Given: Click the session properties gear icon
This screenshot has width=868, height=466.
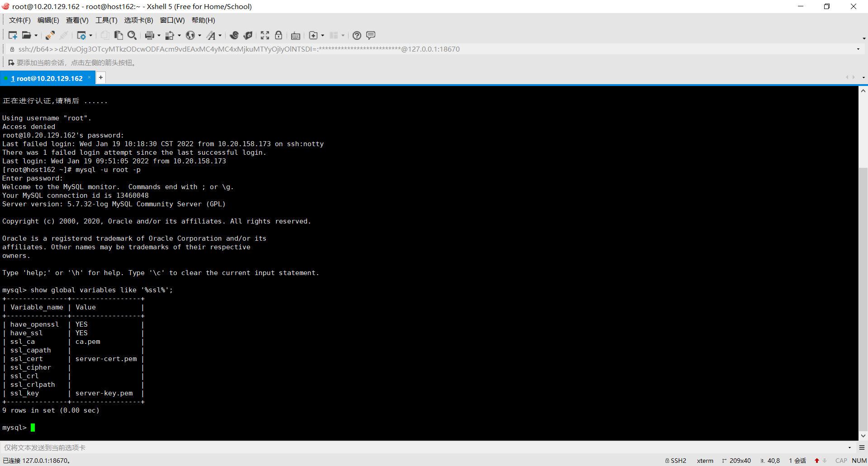Looking at the screenshot, I should point(82,35).
